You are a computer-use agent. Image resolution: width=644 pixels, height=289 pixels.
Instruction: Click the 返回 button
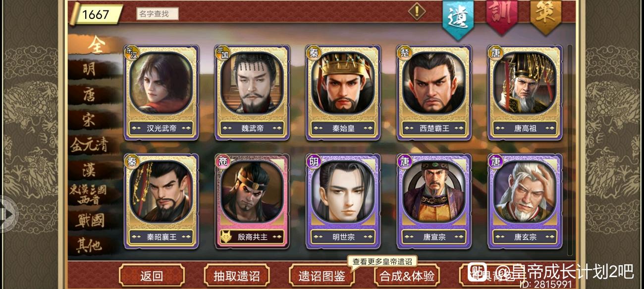point(152,276)
